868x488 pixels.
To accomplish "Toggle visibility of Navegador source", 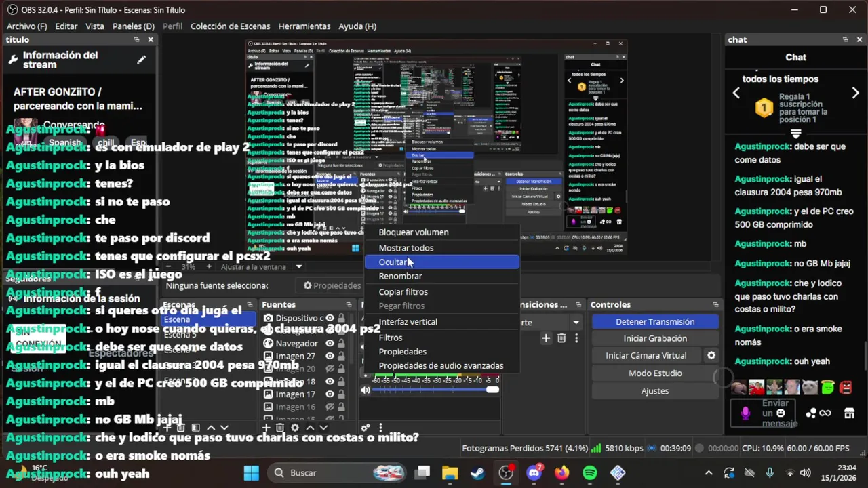I will [x=330, y=343].
